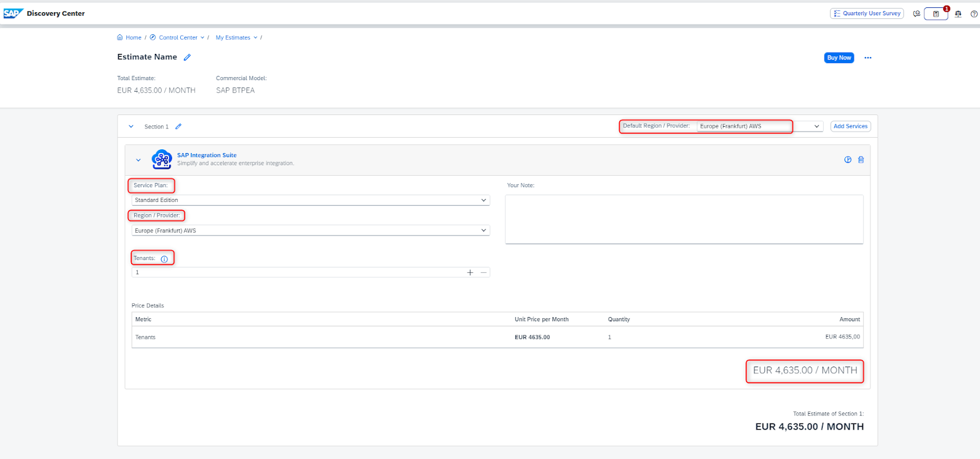This screenshot has width=980, height=459.
Task: Click the Estimate Name title
Action: 147,57
